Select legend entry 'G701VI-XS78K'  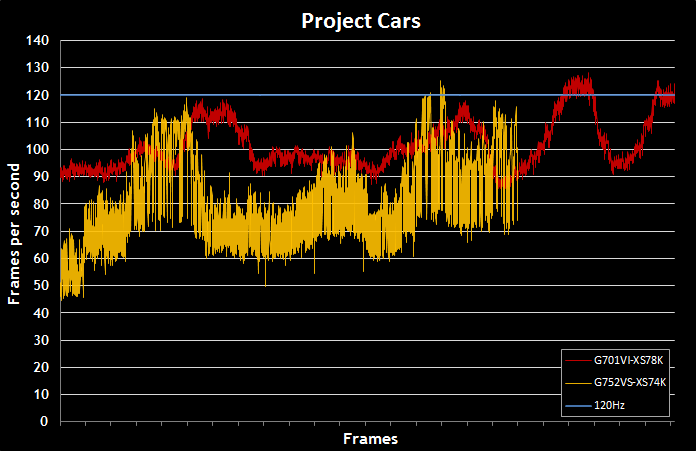pos(628,360)
